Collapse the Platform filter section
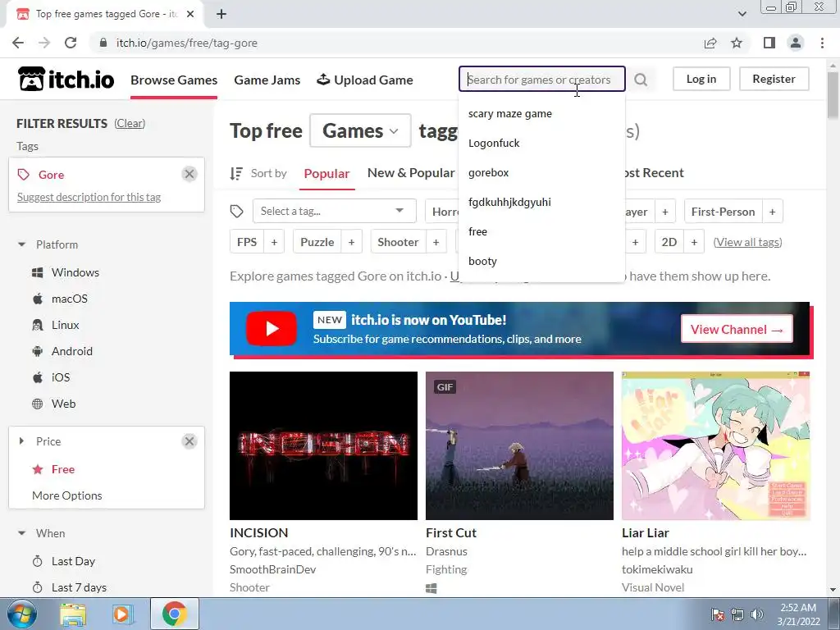 click(21, 244)
